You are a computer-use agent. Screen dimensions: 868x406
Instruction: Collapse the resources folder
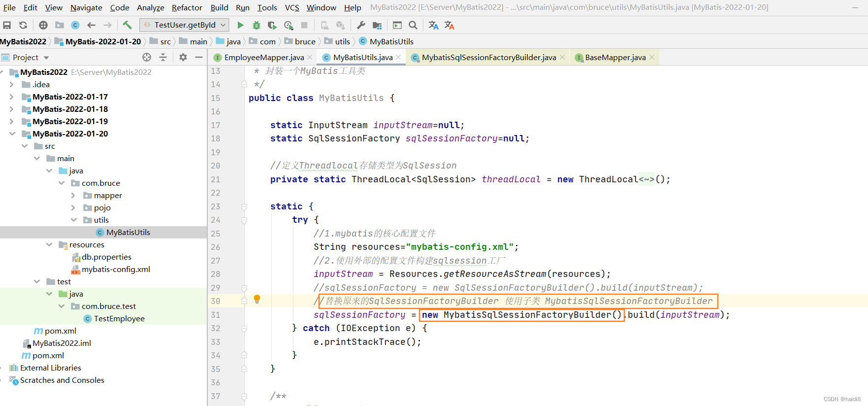tap(49, 244)
